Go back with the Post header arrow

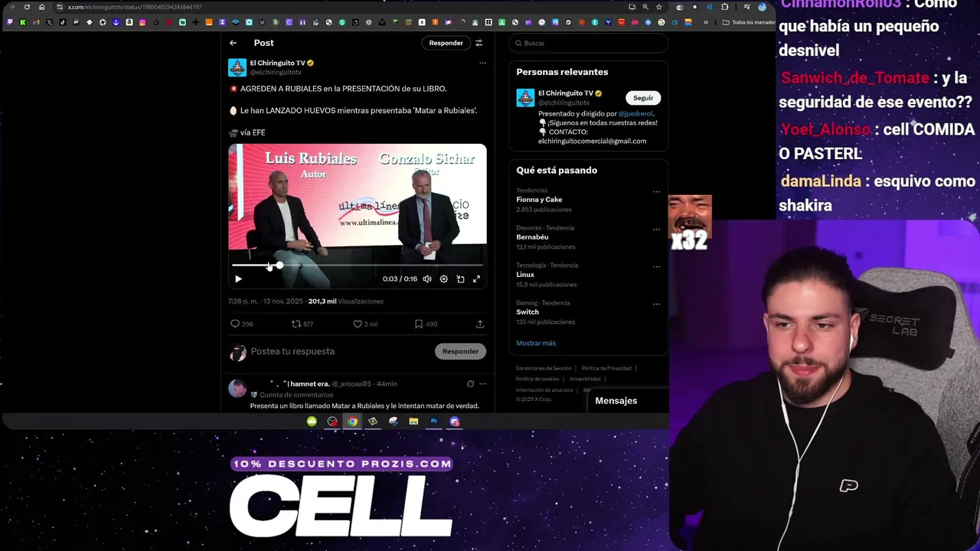click(x=233, y=43)
